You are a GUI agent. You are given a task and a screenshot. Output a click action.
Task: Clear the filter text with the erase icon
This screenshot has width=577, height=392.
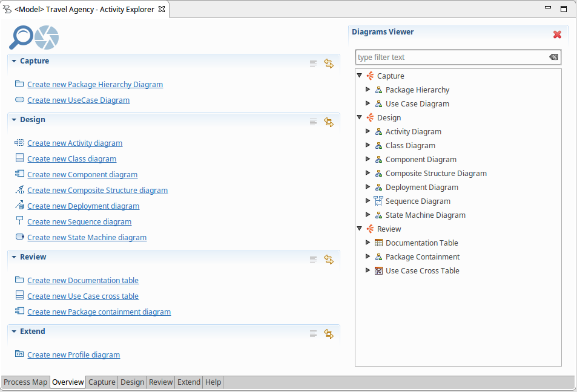553,57
